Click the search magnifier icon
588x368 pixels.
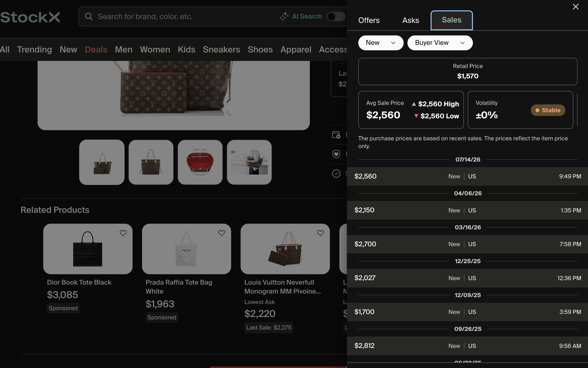click(89, 17)
